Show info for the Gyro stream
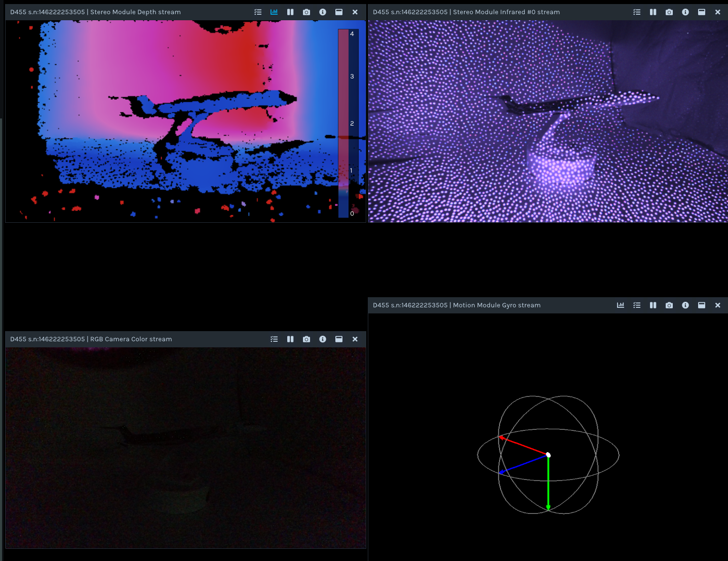This screenshot has width=728, height=561. [685, 305]
